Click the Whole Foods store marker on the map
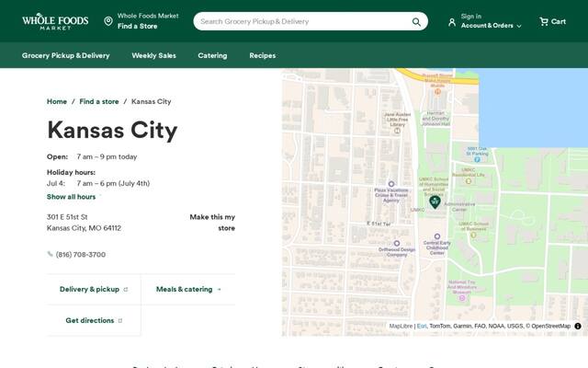 [435, 202]
